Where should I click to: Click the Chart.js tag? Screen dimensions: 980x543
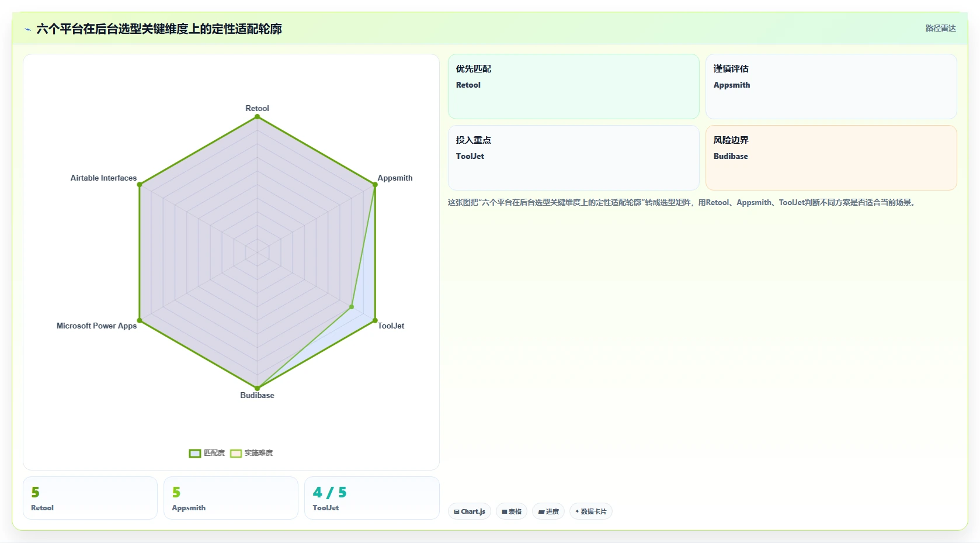[x=470, y=511]
